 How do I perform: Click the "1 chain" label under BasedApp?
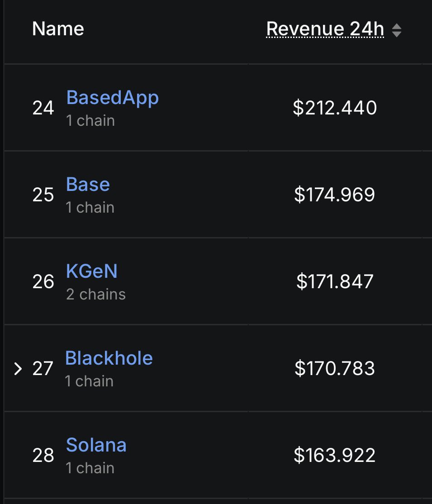click(90, 120)
